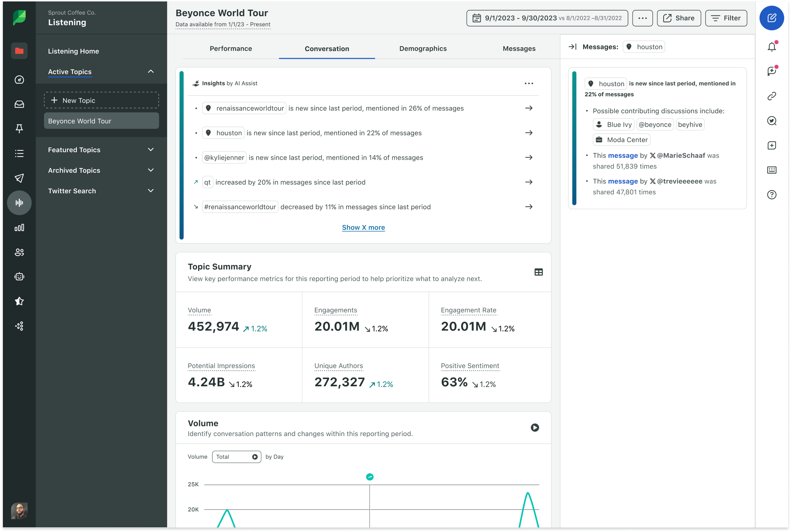Open the notifications bell icon
The image size is (791, 532).
(x=772, y=46)
